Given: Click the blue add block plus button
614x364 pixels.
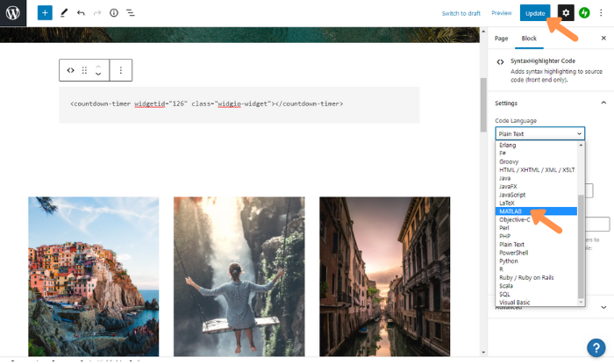Looking at the screenshot, I should pos(45,13).
